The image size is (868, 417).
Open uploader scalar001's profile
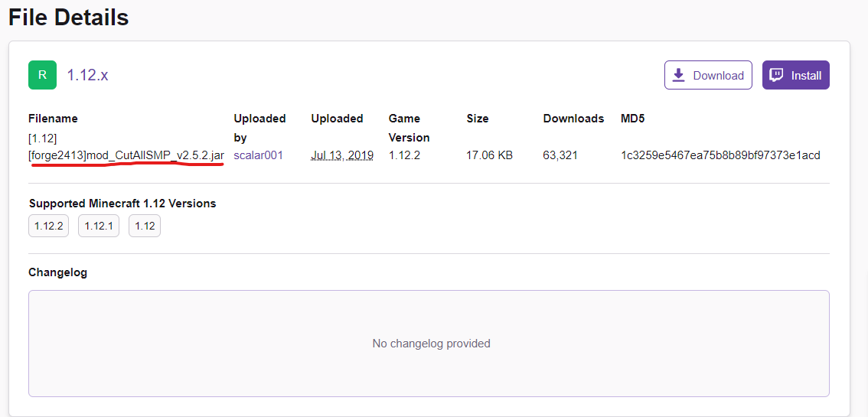258,155
